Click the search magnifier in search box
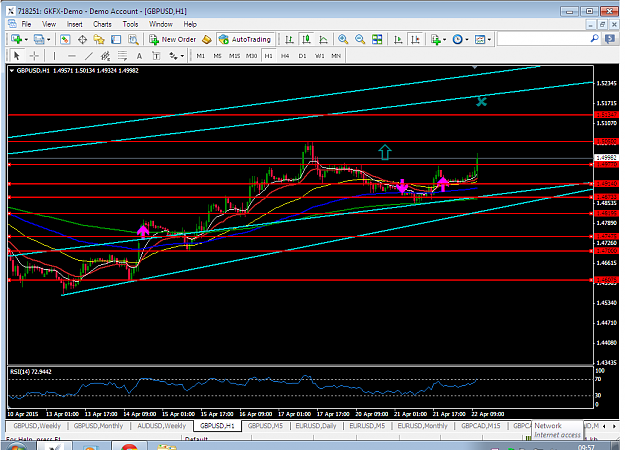The height and width of the screenshot is (450, 625). [594, 39]
